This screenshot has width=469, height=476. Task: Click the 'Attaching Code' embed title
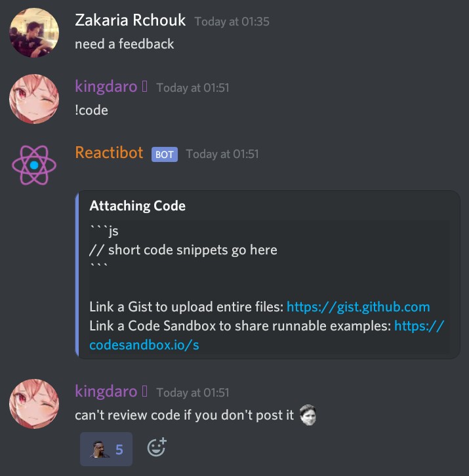click(137, 206)
